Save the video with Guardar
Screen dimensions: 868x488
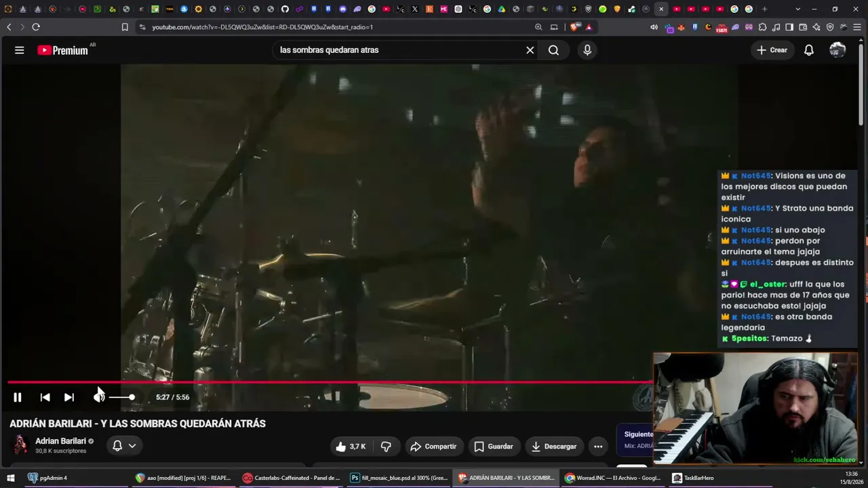(494, 447)
